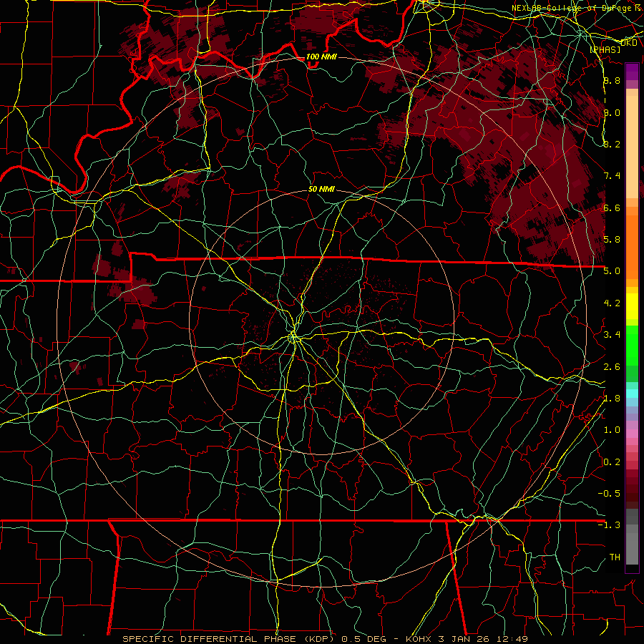This screenshot has width=644, height=644.
Task: Click the pink band on color bar
Action: [x=632, y=434]
